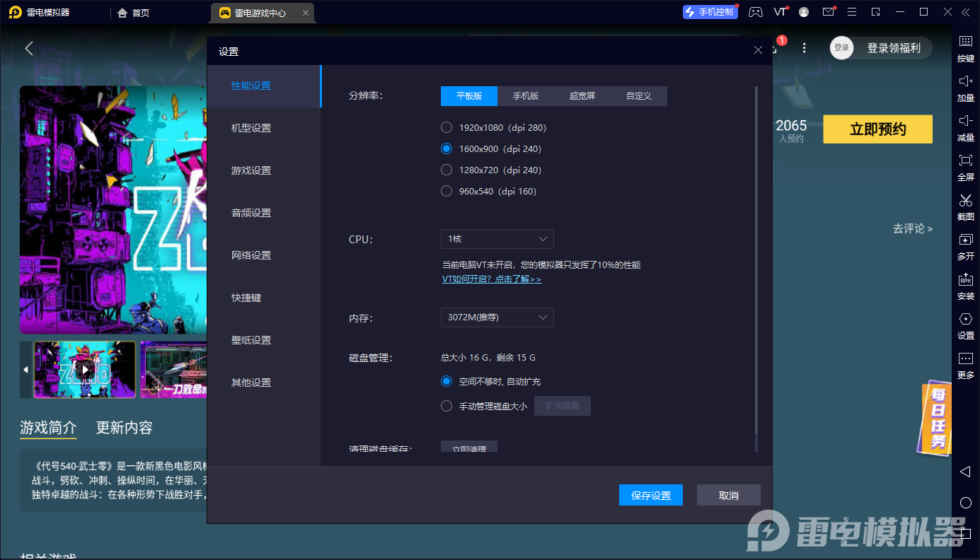980x560 pixels.
Task: Choose 空间不够时, 自动扩充 disk option
Action: 491,382
